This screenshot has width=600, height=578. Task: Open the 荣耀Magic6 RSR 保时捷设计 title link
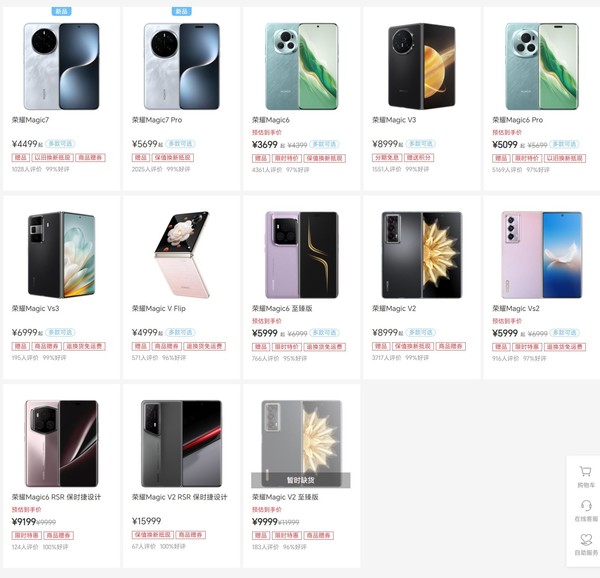coord(59,497)
